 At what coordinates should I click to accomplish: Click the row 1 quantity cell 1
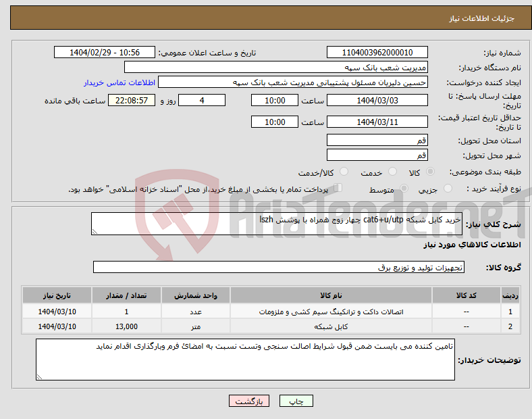coord(126,312)
